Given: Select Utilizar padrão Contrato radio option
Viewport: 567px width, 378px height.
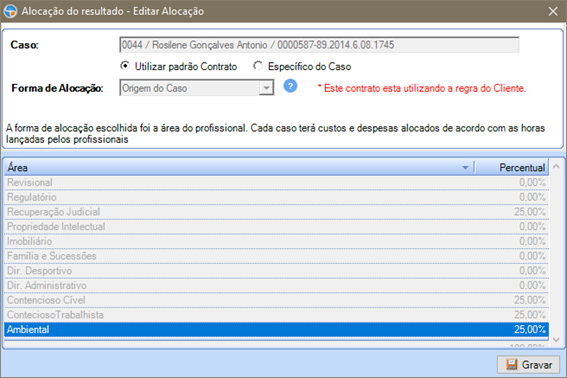Looking at the screenshot, I should (179, 67).
